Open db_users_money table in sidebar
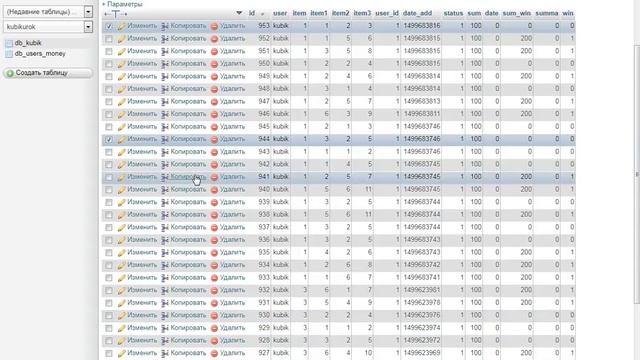 [40, 53]
